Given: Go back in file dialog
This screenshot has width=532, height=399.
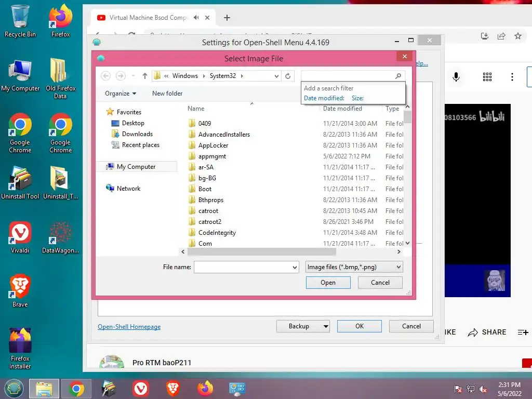Looking at the screenshot, I should click(106, 76).
